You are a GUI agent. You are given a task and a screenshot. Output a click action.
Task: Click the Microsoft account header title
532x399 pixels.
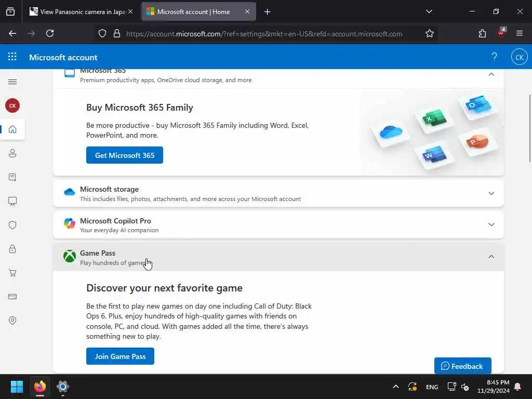coord(63,57)
